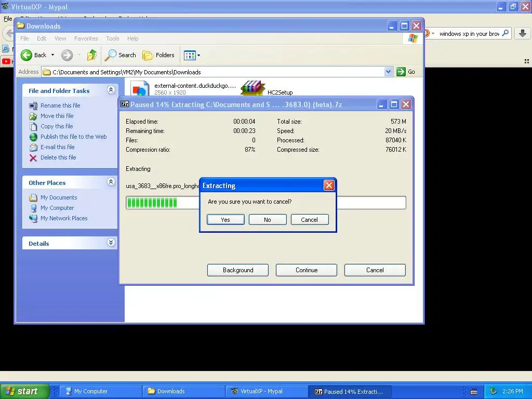Open the View menu in Downloads
The width and height of the screenshot is (532, 399).
[60, 38]
